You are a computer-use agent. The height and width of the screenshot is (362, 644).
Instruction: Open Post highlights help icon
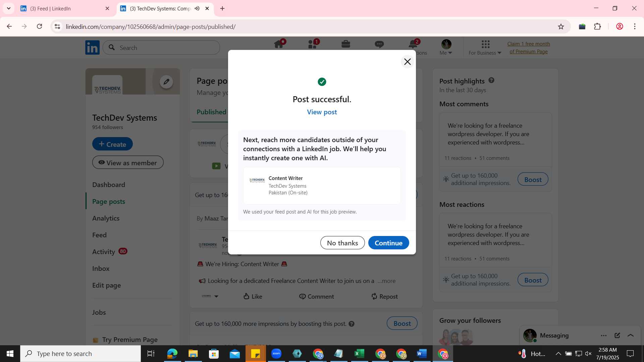pos(491,80)
